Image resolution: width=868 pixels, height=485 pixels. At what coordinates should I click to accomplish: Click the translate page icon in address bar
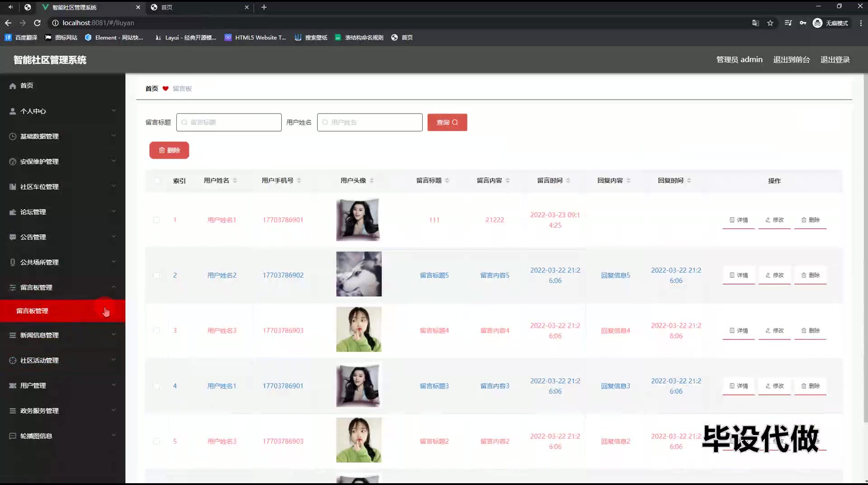755,23
